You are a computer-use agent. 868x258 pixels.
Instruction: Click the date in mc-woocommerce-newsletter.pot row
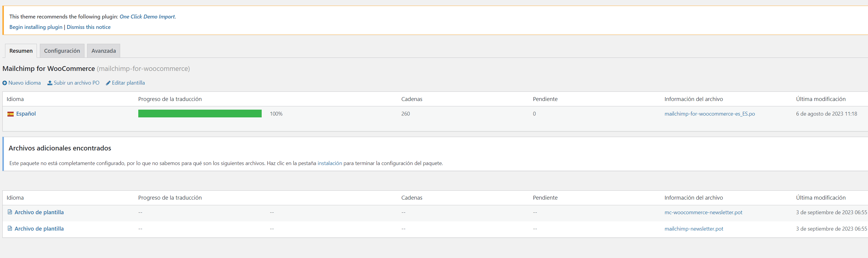click(831, 212)
